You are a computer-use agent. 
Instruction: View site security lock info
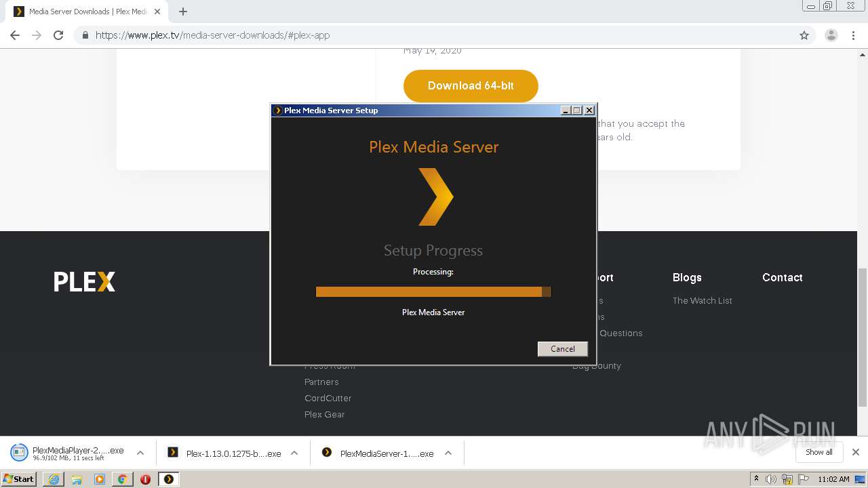pos(85,35)
